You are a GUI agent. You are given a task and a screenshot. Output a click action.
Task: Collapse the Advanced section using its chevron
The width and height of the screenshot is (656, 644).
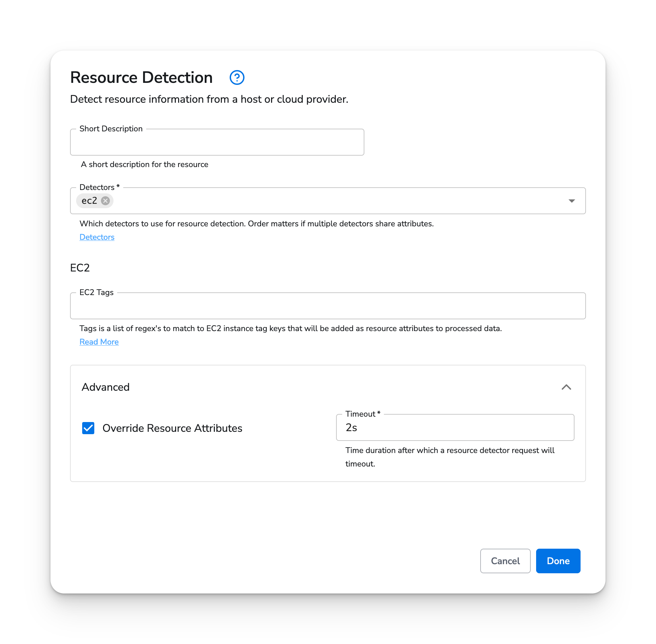pyautogui.click(x=567, y=387)
